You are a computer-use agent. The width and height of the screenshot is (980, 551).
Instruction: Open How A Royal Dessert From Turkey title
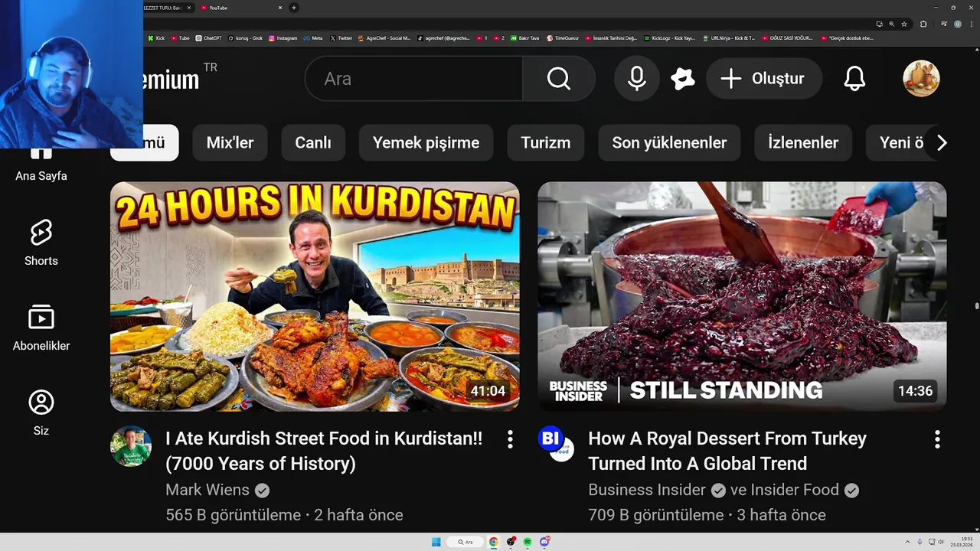click(x=727, y=451)
